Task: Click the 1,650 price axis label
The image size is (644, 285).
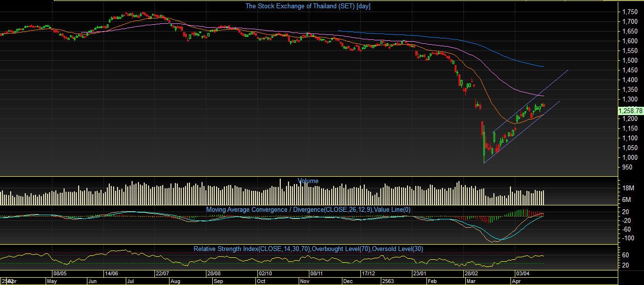Action: (630, 31)
